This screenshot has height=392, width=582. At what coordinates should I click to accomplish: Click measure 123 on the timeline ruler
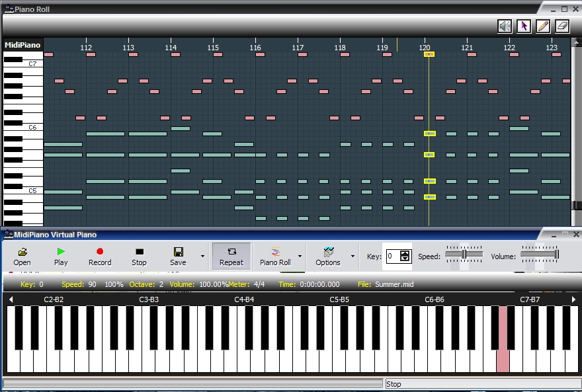coord(552,48)
